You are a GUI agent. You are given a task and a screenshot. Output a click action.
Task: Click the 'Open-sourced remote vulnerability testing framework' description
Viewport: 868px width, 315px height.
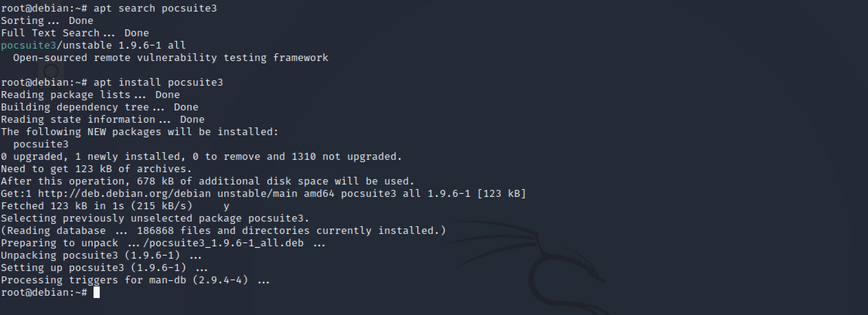[x=170, y=58]
